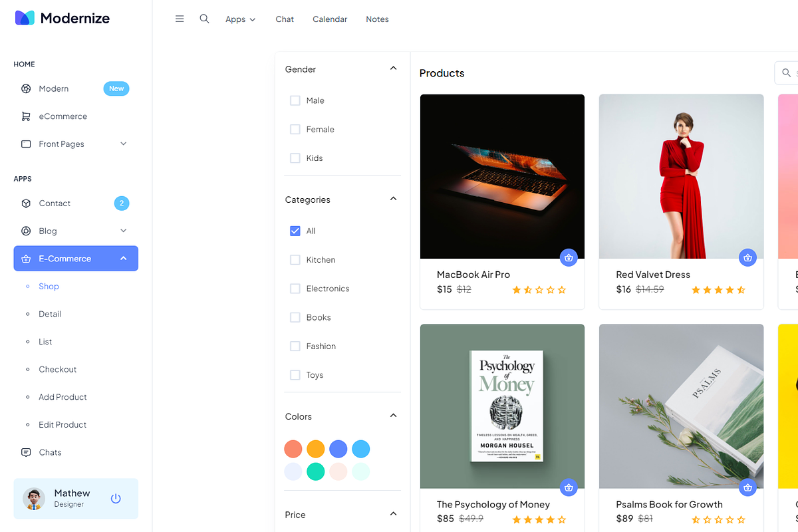
Task: Select the sky blue color swatch
Action: pyautogui.click(x=361, y=449)
